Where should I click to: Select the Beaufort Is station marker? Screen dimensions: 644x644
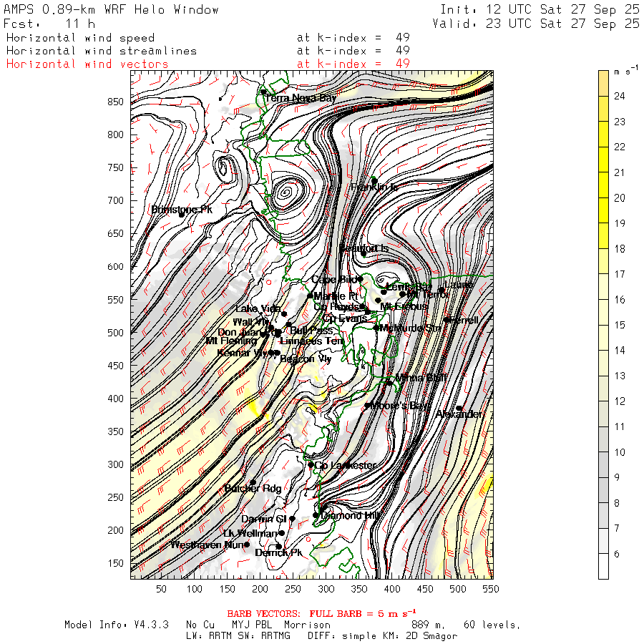click(x=364, y=253)
